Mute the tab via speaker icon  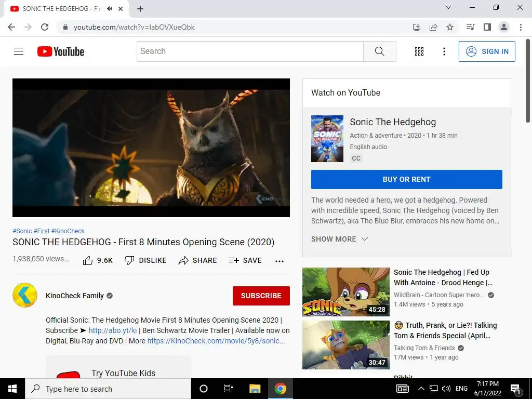coord(109,9)
